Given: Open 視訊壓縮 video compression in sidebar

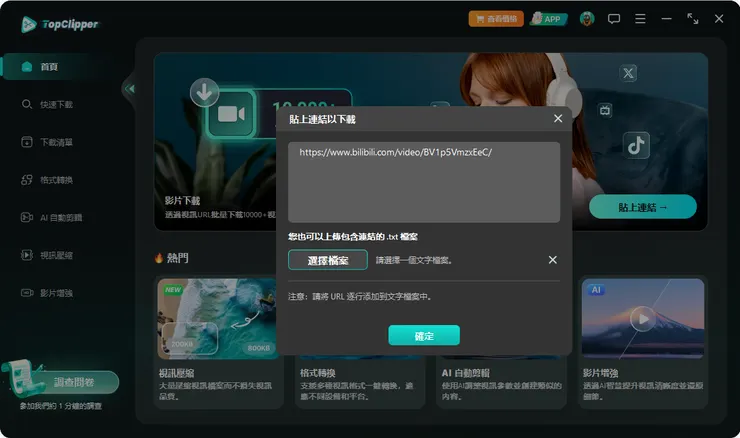Looking at the screenshot, I should pyautogui.click(x=47, y=255).
